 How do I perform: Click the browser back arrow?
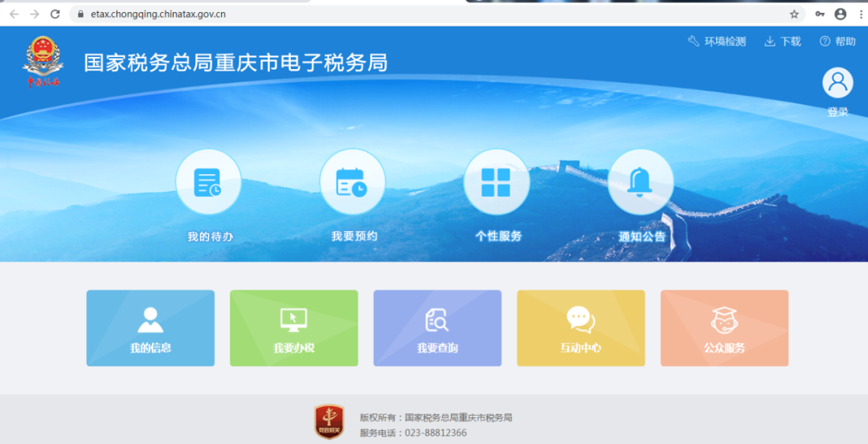coord(14,14)
